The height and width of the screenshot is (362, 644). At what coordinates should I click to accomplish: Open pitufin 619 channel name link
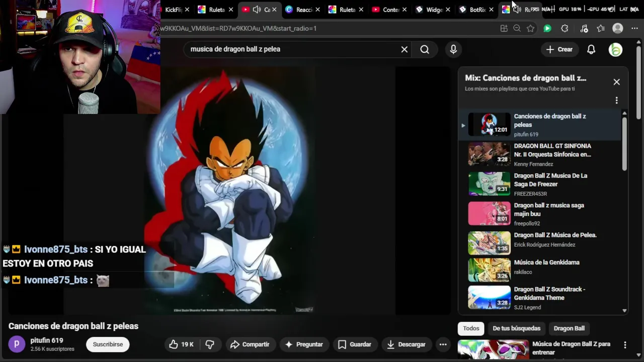click(47, 340)
